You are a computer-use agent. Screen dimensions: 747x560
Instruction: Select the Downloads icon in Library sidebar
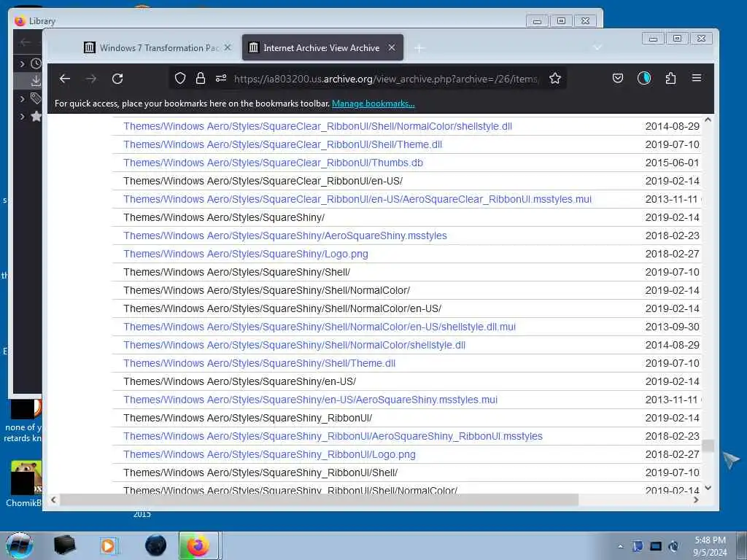(36, 81)
